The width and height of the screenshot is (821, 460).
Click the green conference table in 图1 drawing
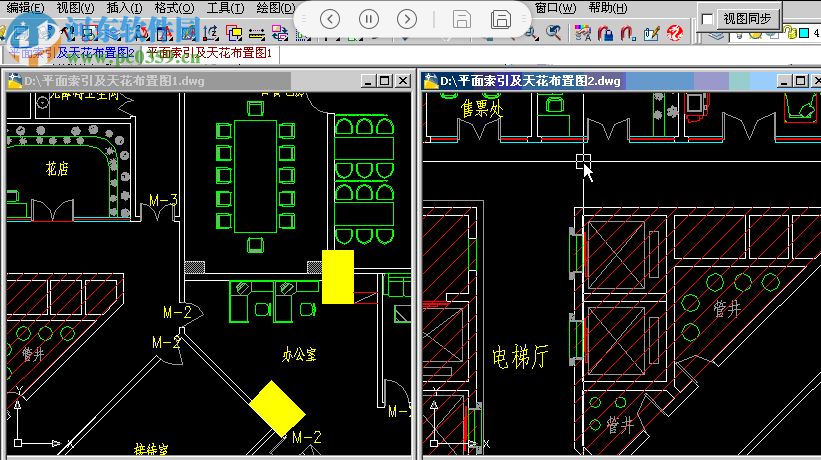coord(256,176)
